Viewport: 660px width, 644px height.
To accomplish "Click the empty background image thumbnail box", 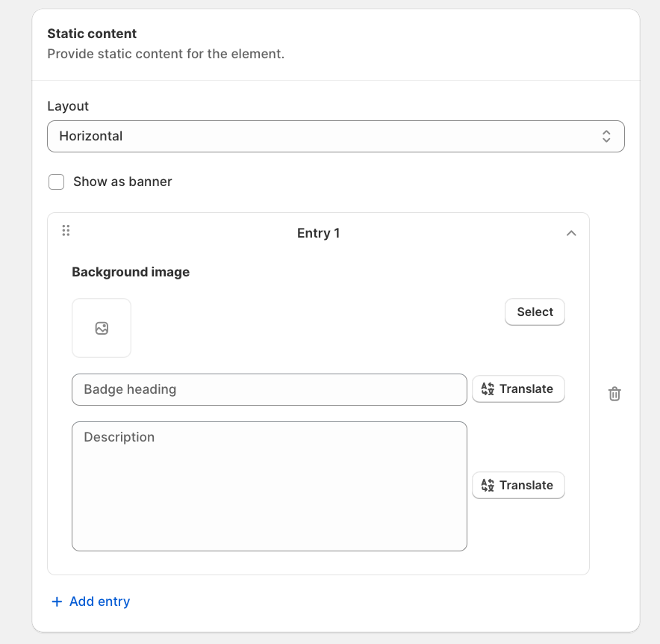I will tap(102, 328).
